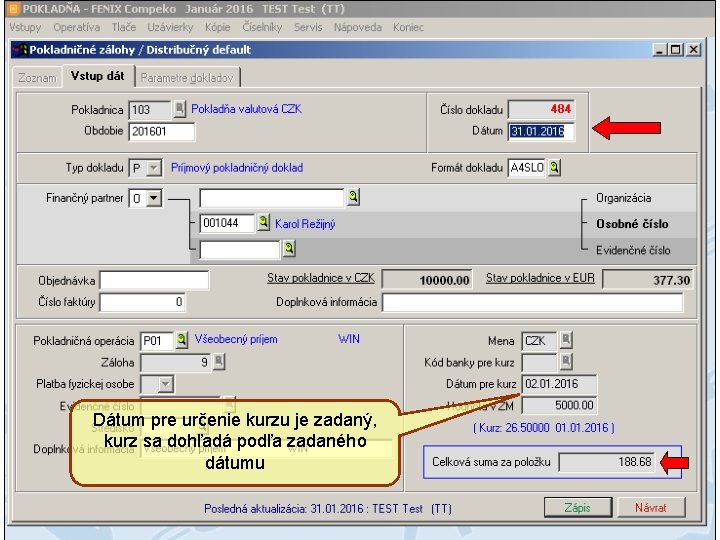This screenshot has width=720, height=540.
Task: Click the Posledná aktualizácia status text
Action: point(328,508)
